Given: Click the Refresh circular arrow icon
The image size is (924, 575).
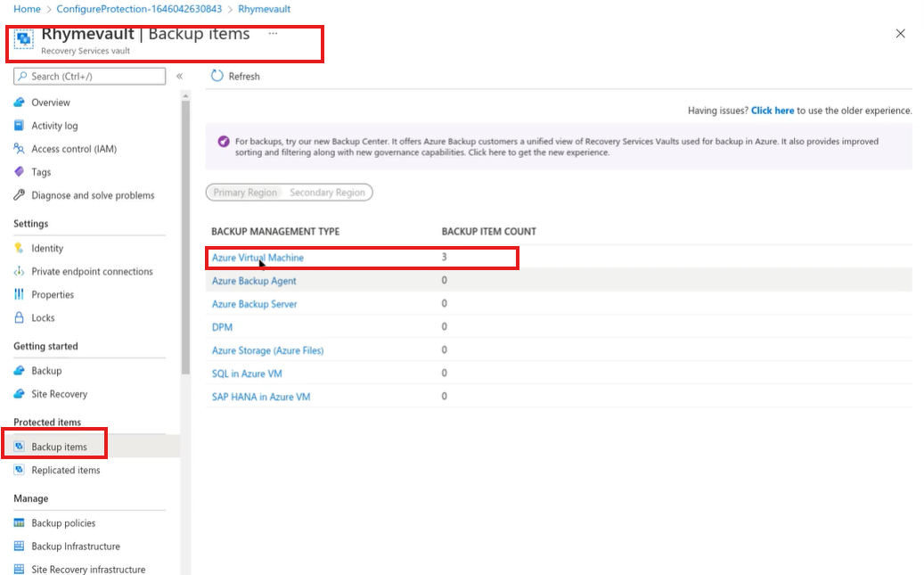Looking at the screenshot, I should [x=217, y=76].
